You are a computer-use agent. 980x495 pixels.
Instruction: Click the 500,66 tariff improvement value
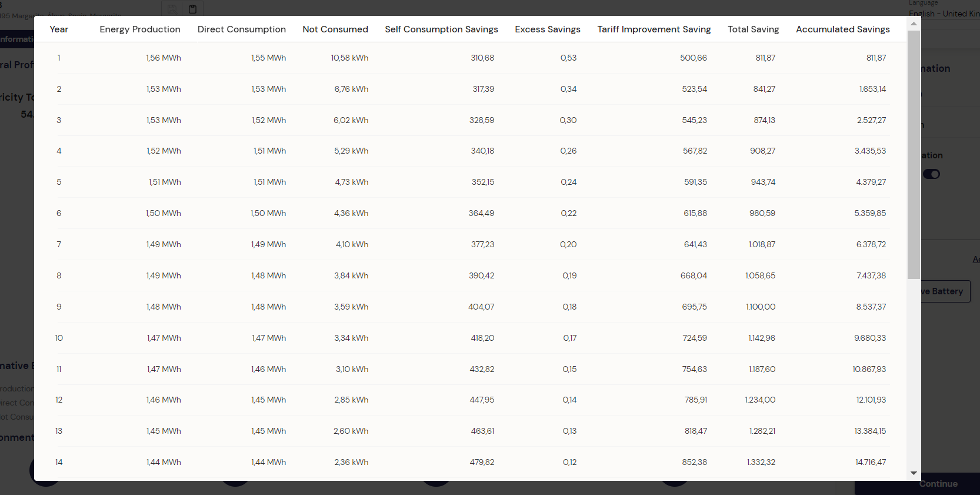[694, 58]
